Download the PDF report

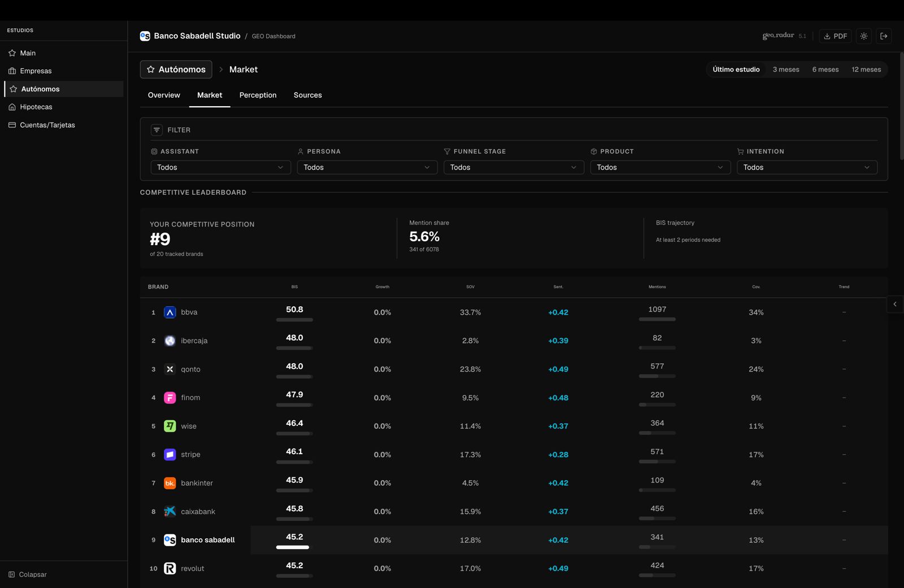pos(835,36)
